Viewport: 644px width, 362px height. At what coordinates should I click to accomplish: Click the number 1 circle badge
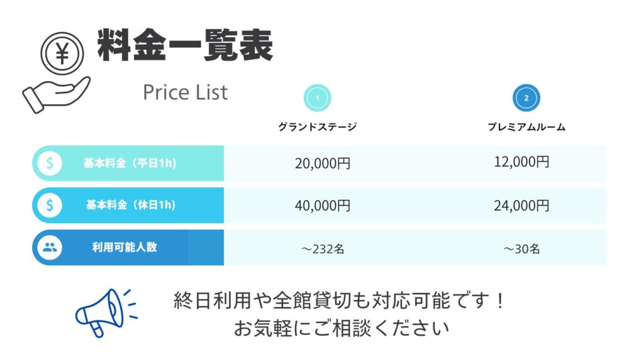click(317, 98)
